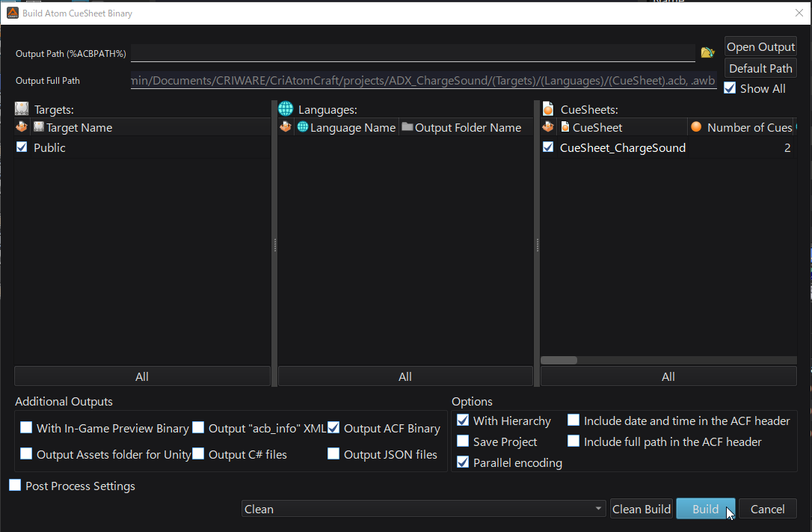812x532 pixels.
Task: Click the orange circle Number of Cues icon
Action: coord(696,127)
